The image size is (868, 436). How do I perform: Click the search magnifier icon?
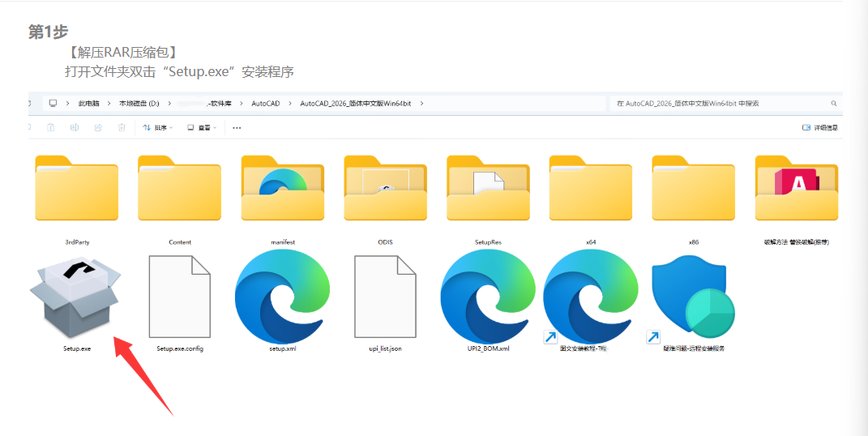coord(834,104)
